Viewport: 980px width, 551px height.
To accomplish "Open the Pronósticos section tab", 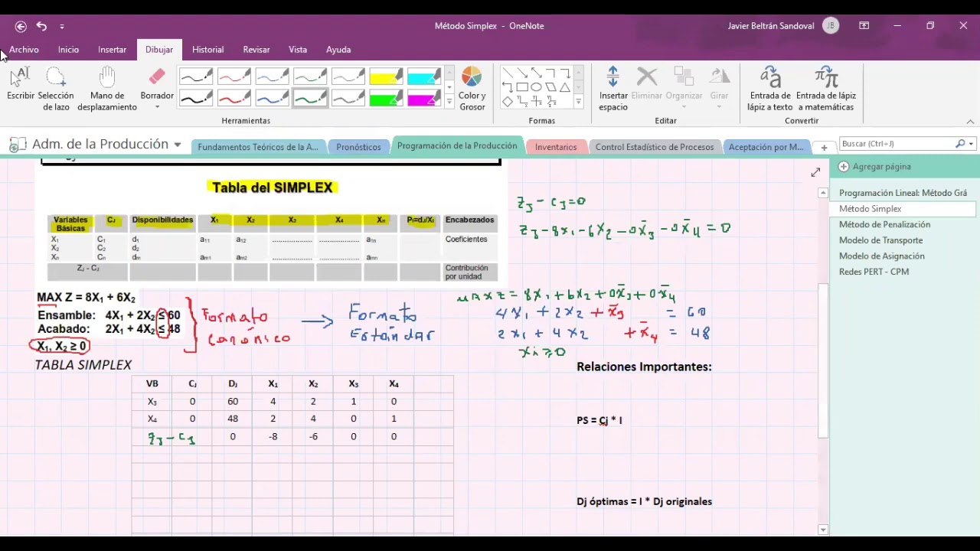I will 358,147.
